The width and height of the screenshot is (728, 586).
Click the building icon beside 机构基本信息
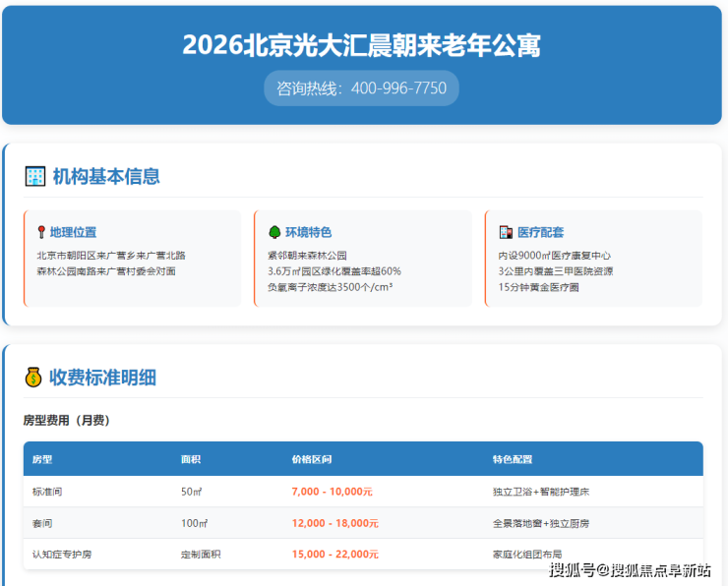(x=35, y=177)
